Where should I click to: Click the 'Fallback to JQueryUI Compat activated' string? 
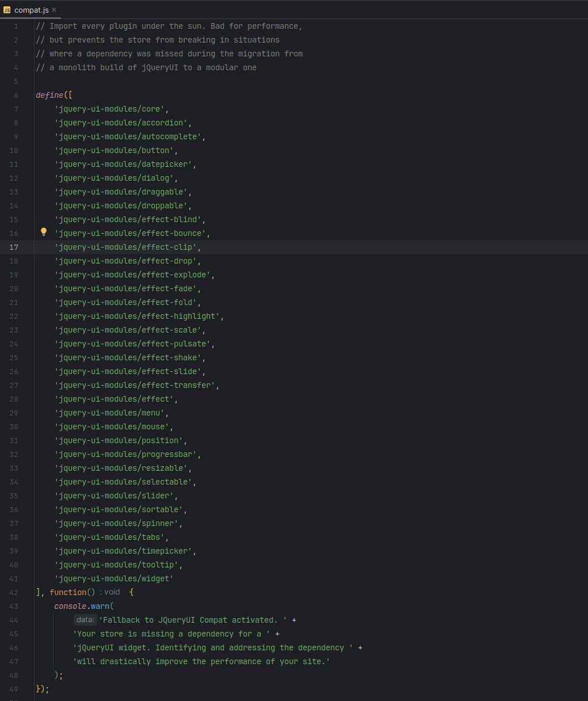pos(193,619)
